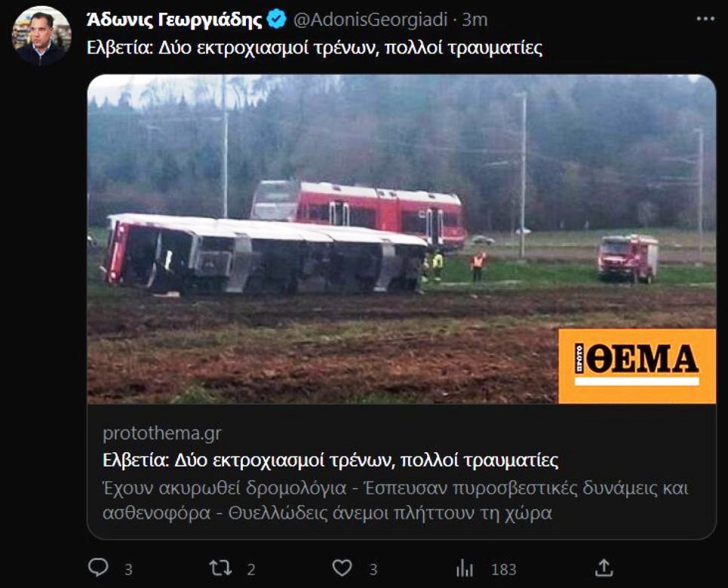This screenshot has height=588, width=728.
Task: Open the link card headline about Ελβετία
Action: pyautogui.click(x=330, y=460)
